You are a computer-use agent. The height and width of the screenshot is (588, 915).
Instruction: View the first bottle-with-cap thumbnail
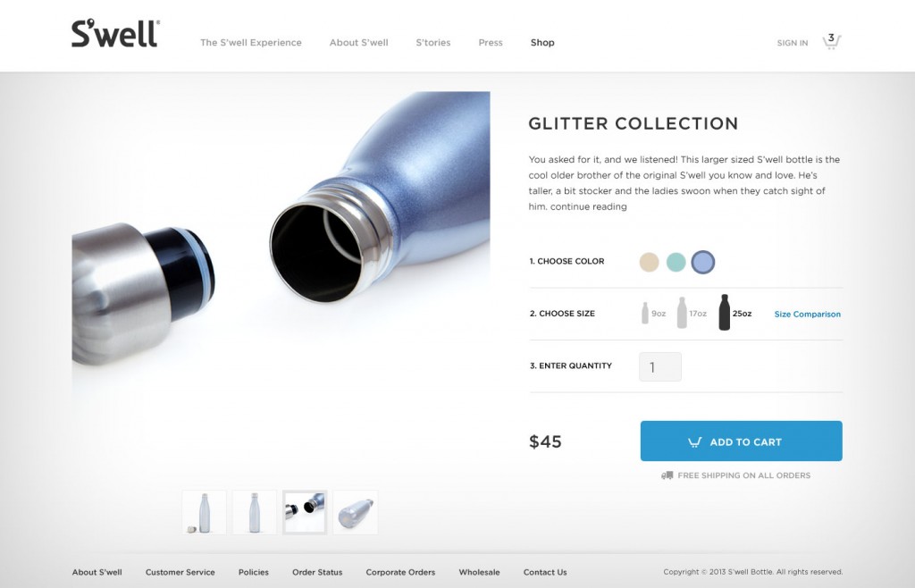point(205,512)
